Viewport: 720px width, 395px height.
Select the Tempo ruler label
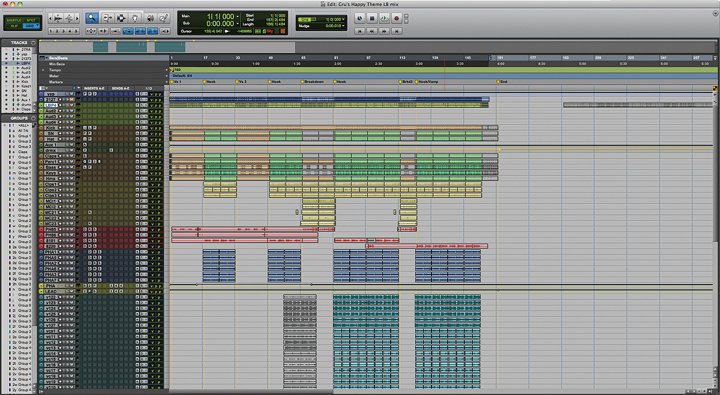point(55,70)
